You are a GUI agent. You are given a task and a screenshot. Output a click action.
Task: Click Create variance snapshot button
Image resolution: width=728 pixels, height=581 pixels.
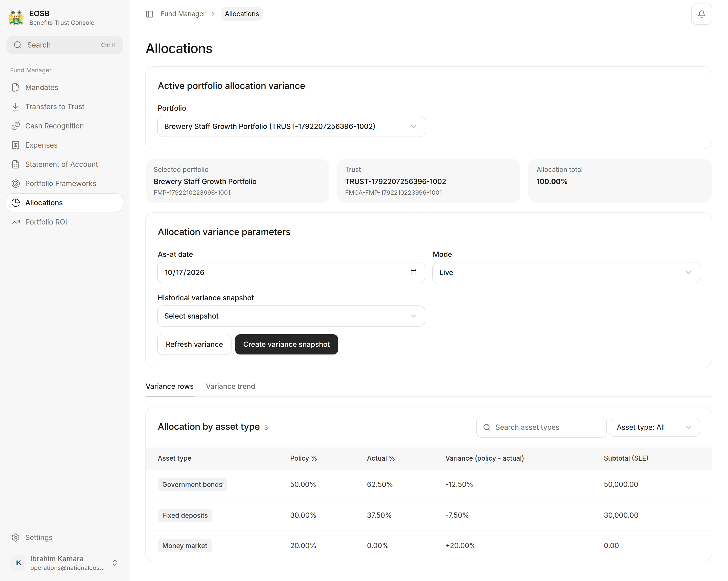pyautogui.click(x=286, y=345)
